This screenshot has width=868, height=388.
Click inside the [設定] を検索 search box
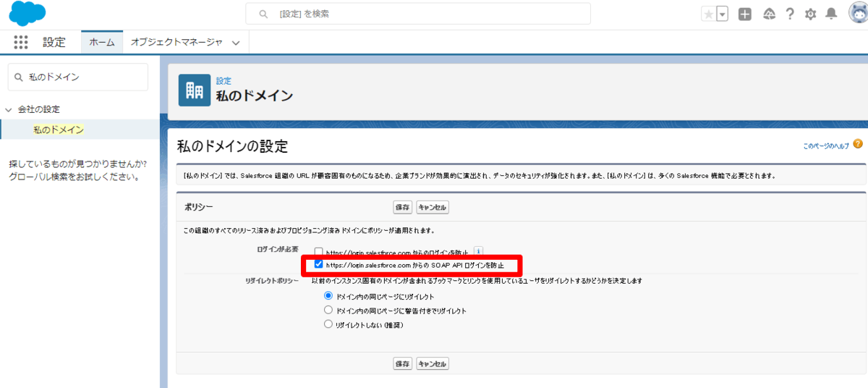coord(418,14)
